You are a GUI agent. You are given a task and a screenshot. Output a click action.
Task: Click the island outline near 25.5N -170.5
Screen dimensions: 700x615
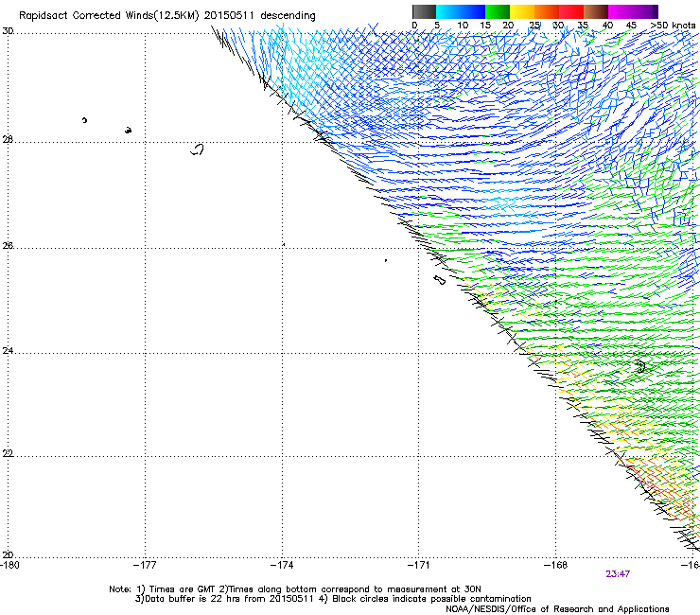(x=440, y=280)
